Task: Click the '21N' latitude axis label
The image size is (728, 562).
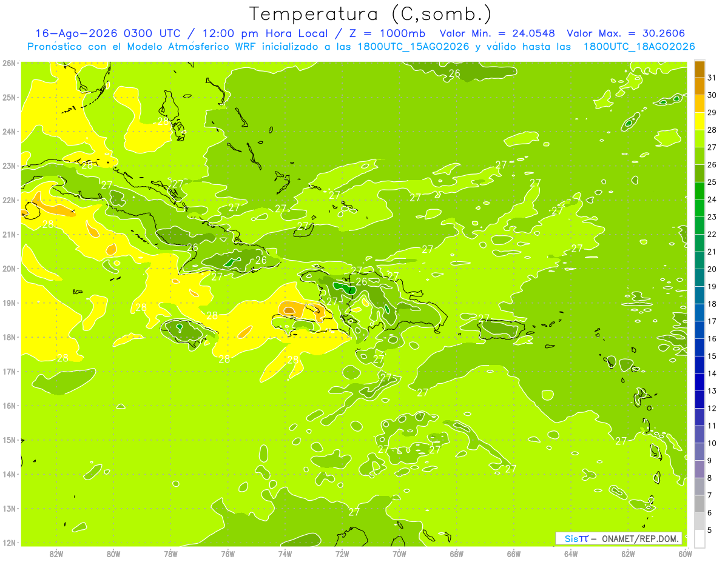Action: (8, 234)
